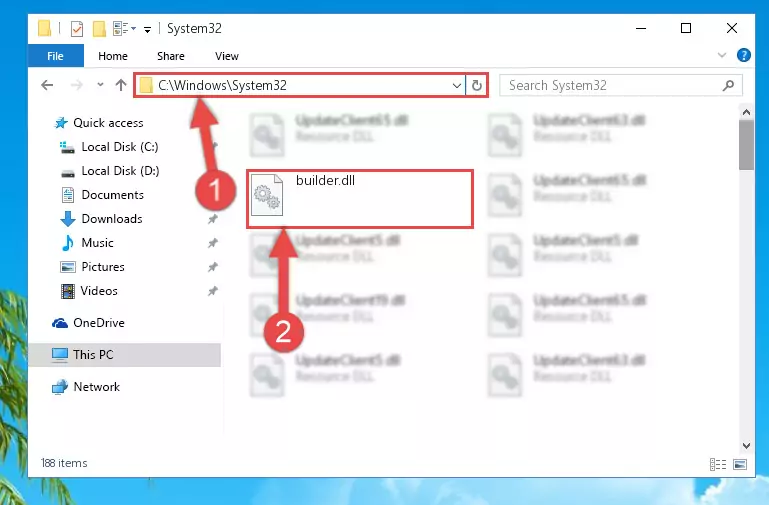Screen dimensions: 769x505
Task: Click the Properties quick access toolbar icon
Action: coord(77,29)
